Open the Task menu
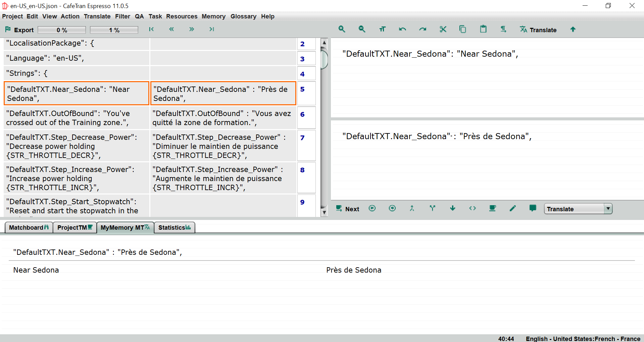Viewport: 644px width, 342px height. pyautogui.click(x=155, y=16)
